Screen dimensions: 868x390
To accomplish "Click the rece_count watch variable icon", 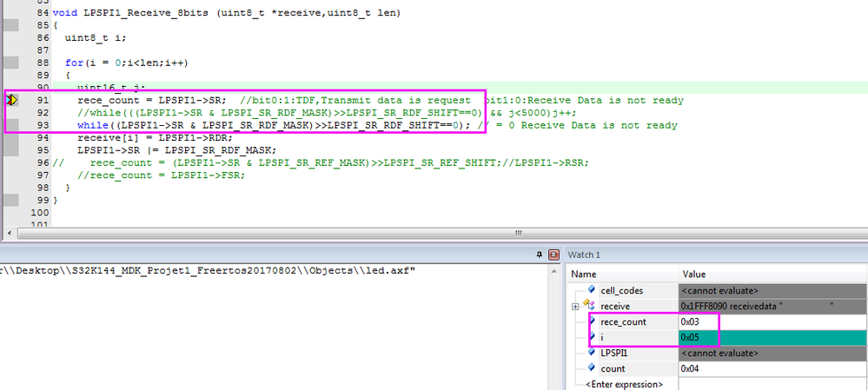I will [x=591, y=321].
